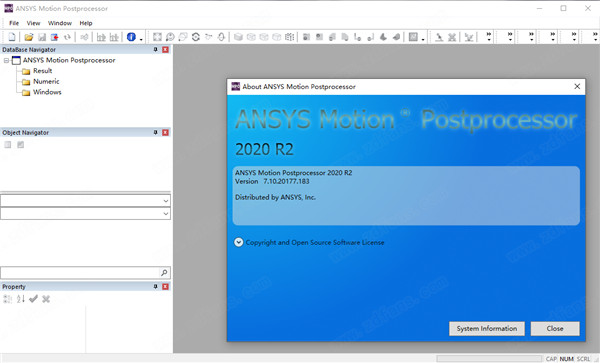This screenshot has width=600, height=363.
Task: Click the reload arrows toolbar icon
Action: coord(67,37)
